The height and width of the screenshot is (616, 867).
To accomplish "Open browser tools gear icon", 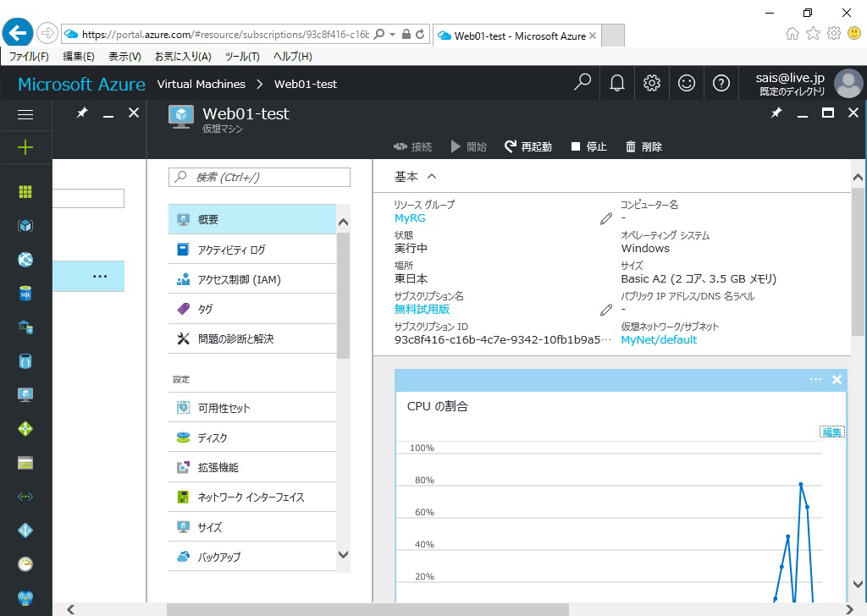I will click(833, 34).
